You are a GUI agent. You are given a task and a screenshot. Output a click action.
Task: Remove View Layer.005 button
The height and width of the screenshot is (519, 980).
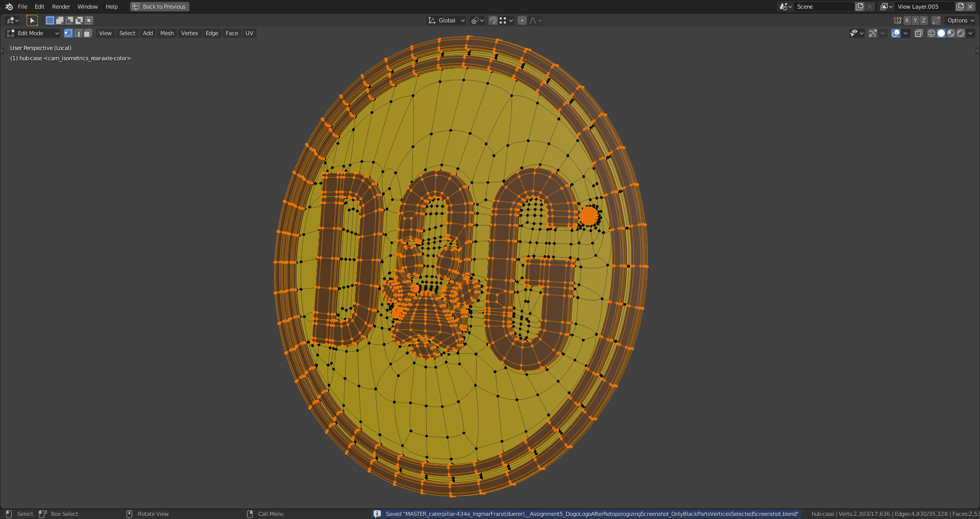[x=970, y=7]
